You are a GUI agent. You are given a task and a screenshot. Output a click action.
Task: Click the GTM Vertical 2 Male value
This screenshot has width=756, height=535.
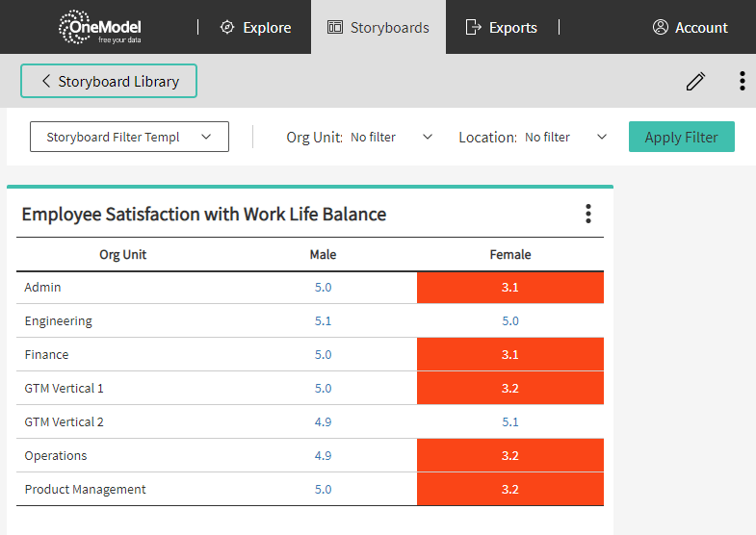(x=323, y=422)
